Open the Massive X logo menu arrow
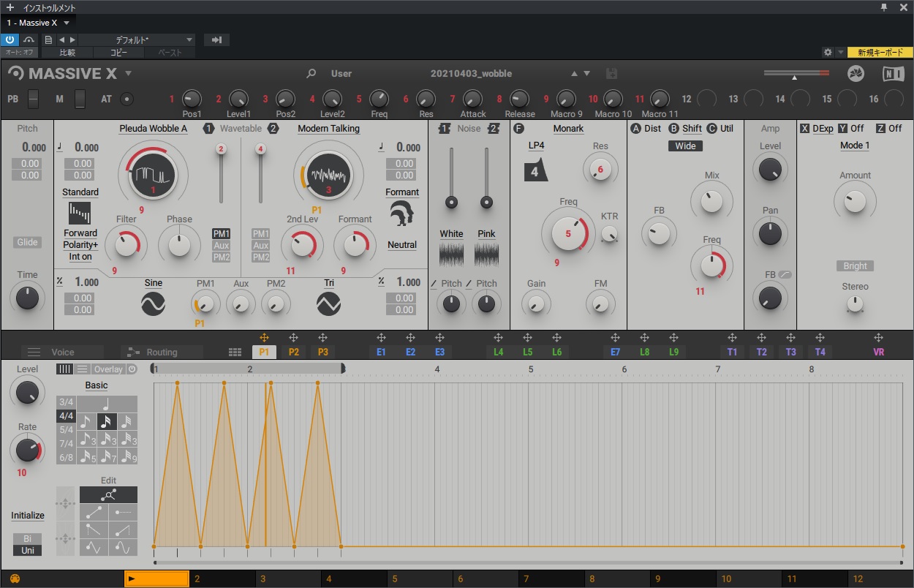This screenshot has width=914, height=588. coord(128,73)
